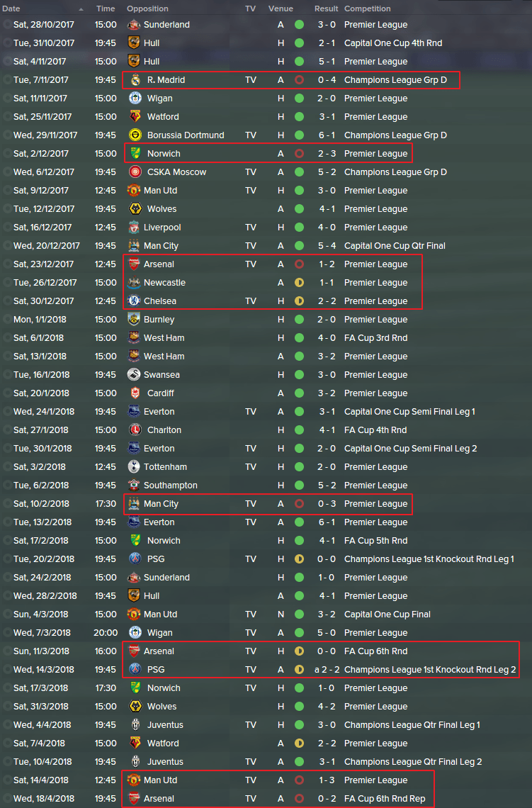Image resolution: width=532 pixels, height=808 pixels.
Task: Open the Cardiff team name link
Action: tap(161, 393)
